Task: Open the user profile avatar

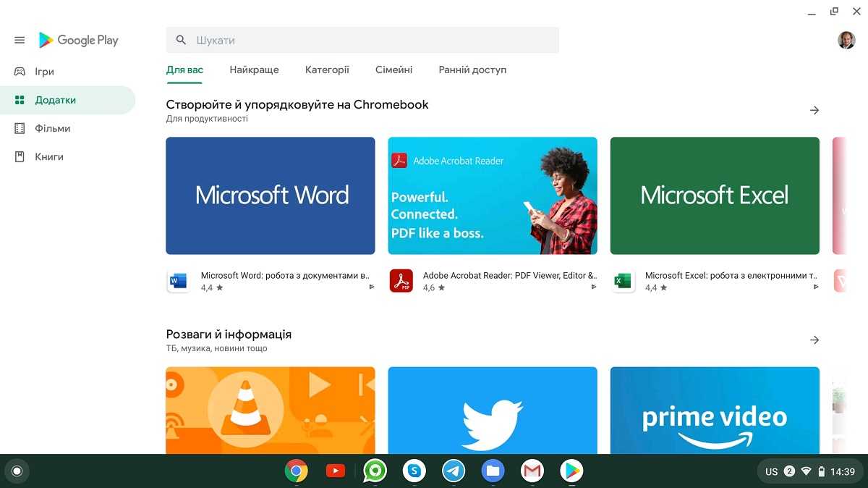Action: [846, 41]
